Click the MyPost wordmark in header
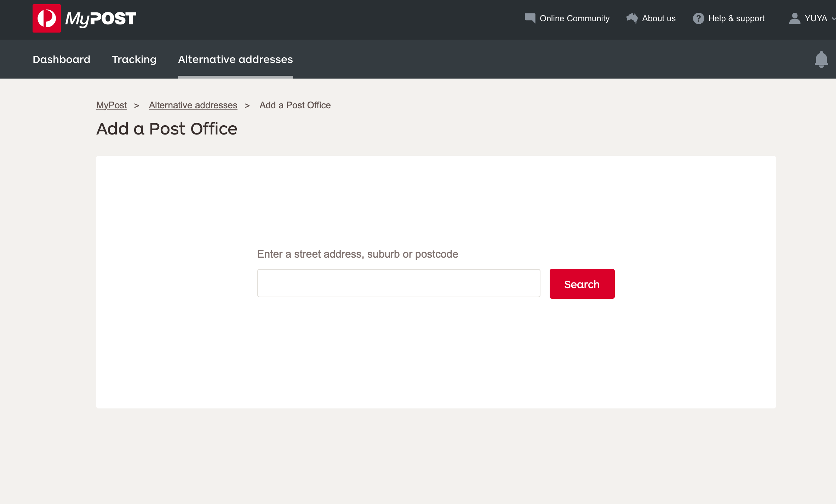Image resolution: width=836 pixels, height=504 pixels. 101,19
